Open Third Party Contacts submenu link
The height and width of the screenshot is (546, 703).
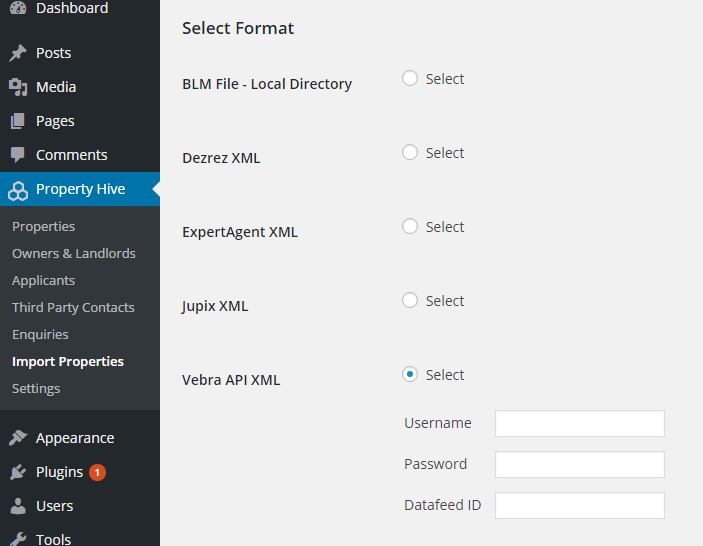[73, 308]
